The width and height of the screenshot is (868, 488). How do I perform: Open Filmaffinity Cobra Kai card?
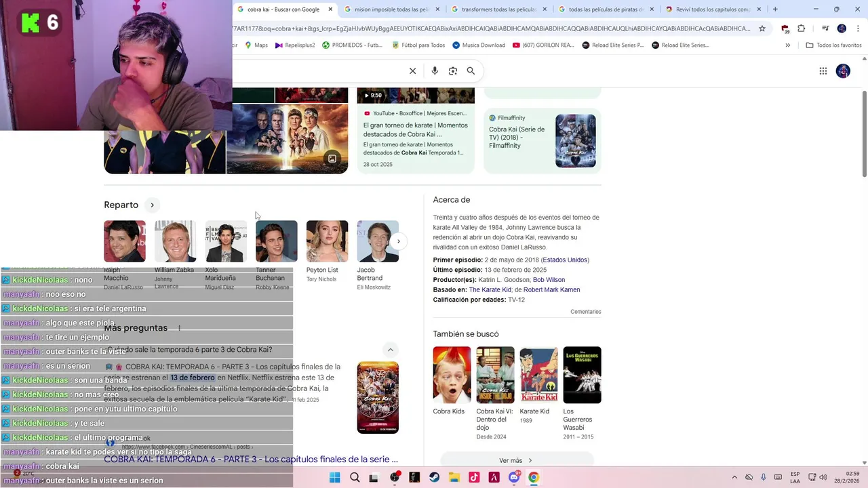click(542, 141)
